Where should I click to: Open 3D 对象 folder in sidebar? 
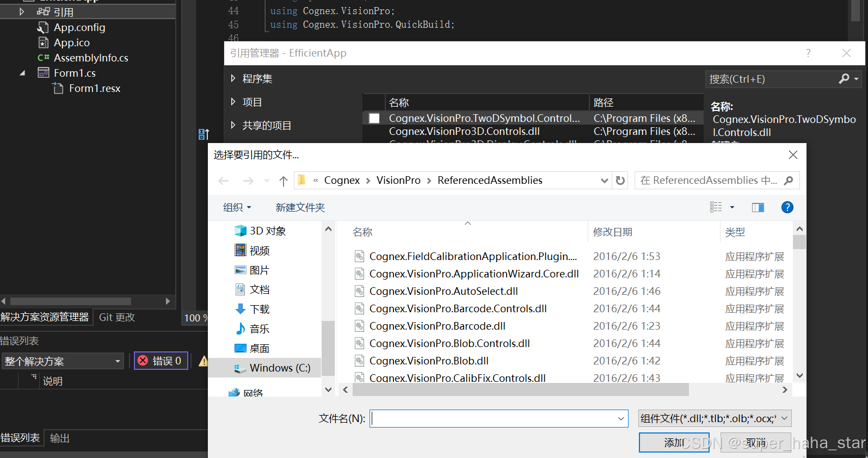260,231
